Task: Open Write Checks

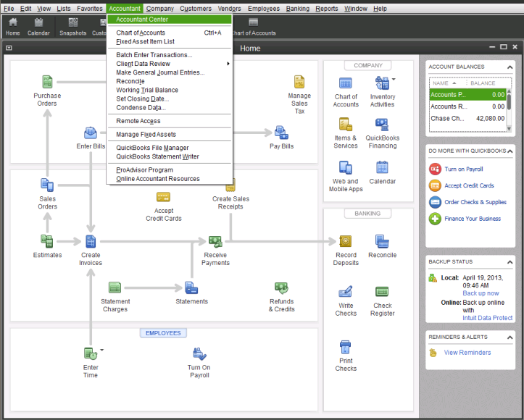Action: click(346, 291)
